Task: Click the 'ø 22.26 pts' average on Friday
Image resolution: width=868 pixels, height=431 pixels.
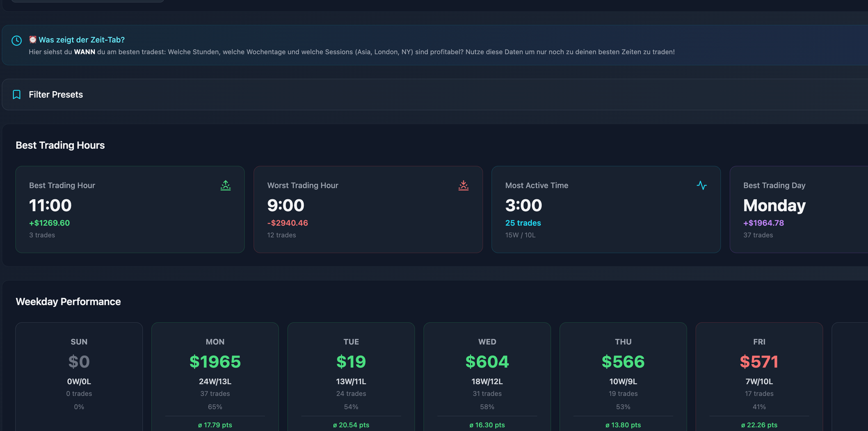Action: [x=759, y=425]
